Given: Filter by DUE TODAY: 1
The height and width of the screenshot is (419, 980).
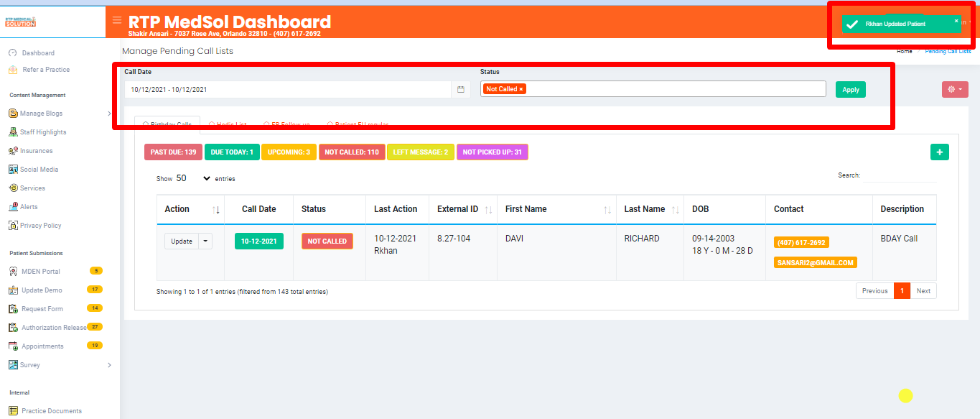Looking at the screenshot, I should pyautogui.click(x=231, y=152).
